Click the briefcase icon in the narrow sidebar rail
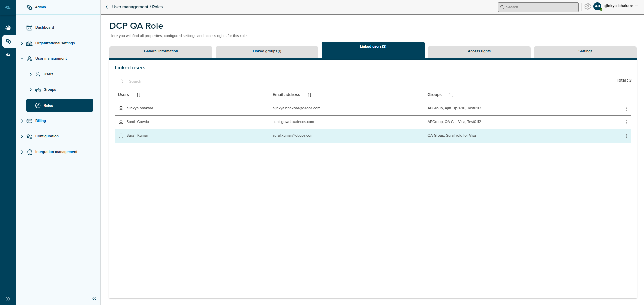Image resolution: width=644 pixels, height=305 pixels. [x=8, y=27]
